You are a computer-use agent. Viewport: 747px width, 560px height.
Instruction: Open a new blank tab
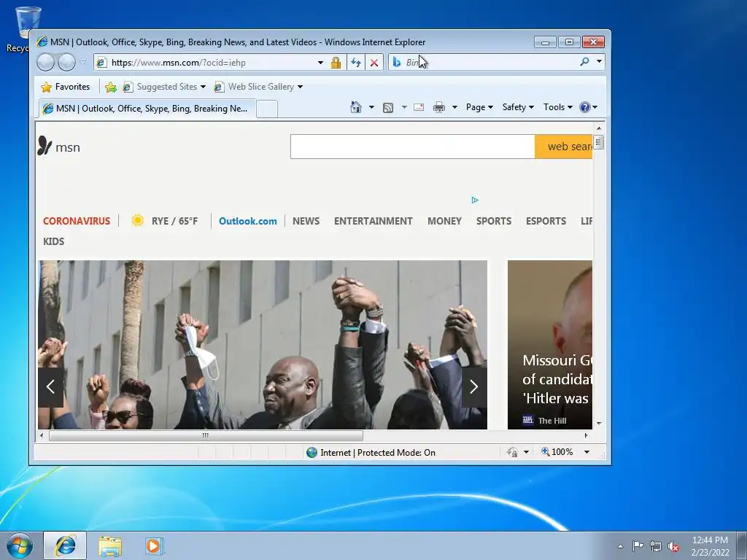coord(267,109)
